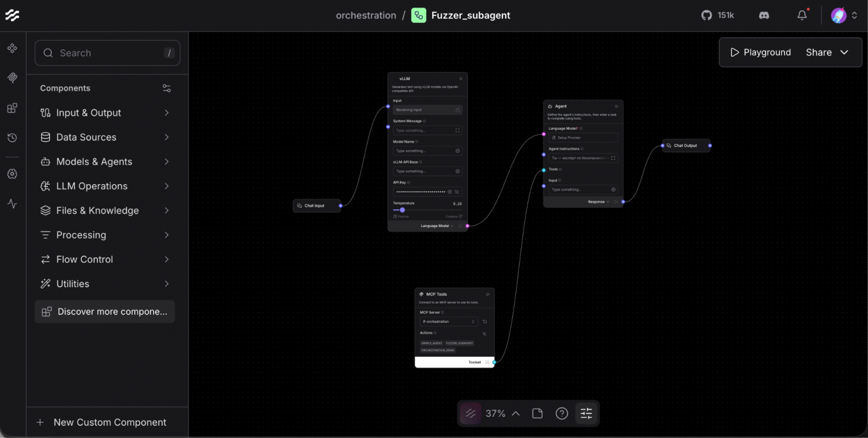Screen dimensions: 868x438
Task: Open the GitHub 151k stars link
Action: 718,16
